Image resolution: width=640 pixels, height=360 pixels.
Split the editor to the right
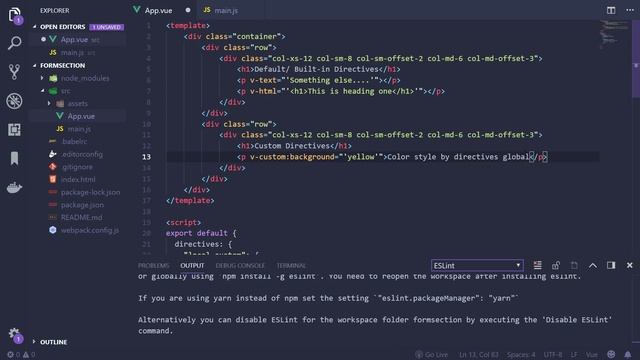[611, 10]
